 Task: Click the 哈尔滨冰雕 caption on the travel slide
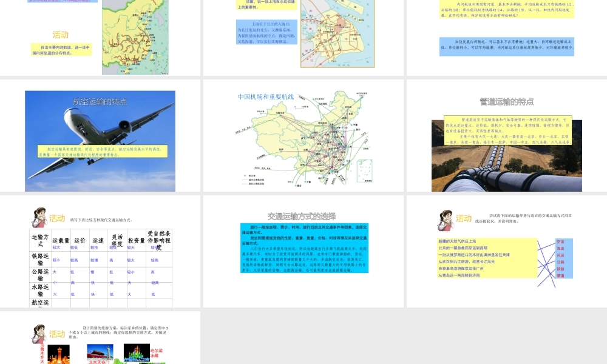(x=157, y=353)
